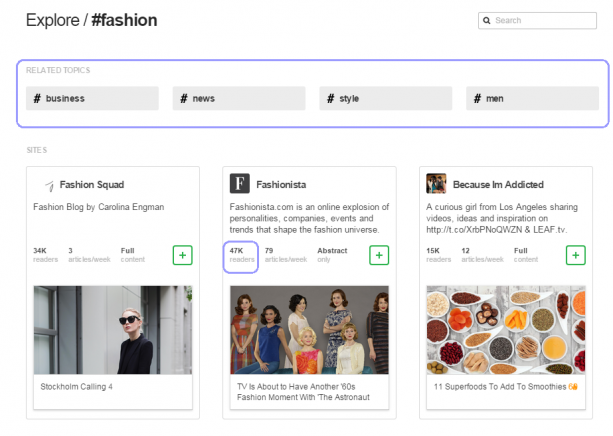Click the 'RELATED TOPICS' label
The width and height of the screenshot is (613, 436).
click(x=58, y=70)
